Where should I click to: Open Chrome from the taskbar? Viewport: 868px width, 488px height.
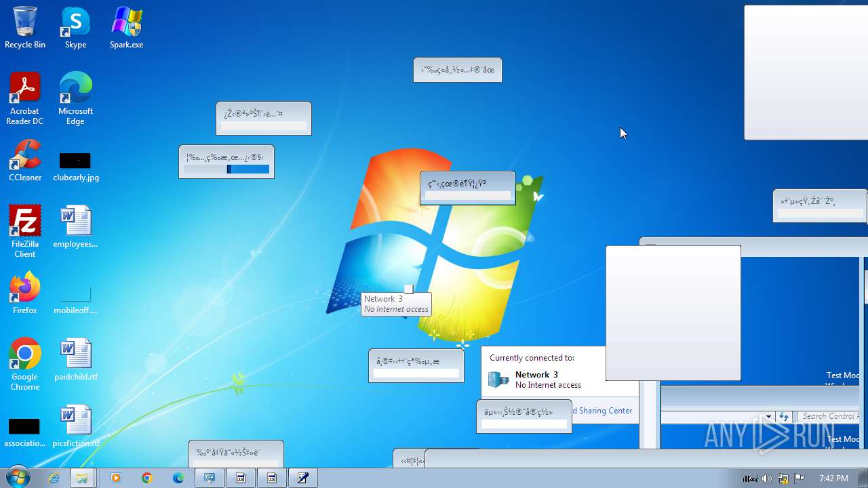click(146, 478)
